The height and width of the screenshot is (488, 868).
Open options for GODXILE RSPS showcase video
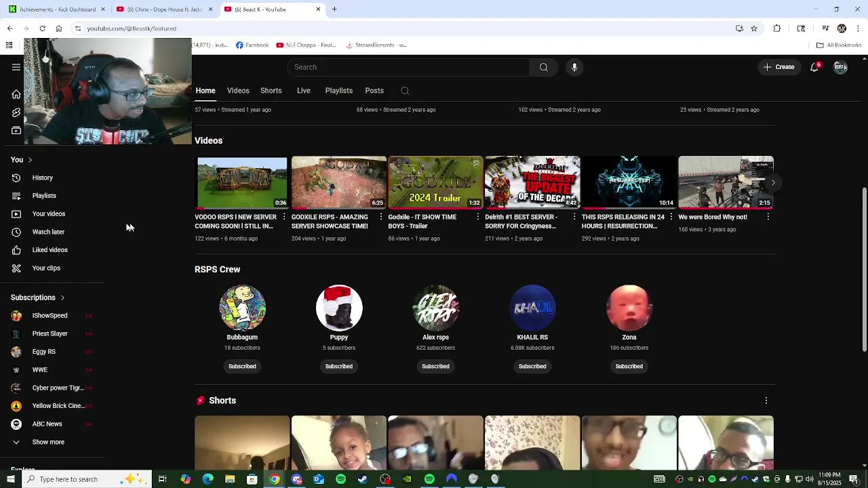pyautogui.click(x=381, y=217)
